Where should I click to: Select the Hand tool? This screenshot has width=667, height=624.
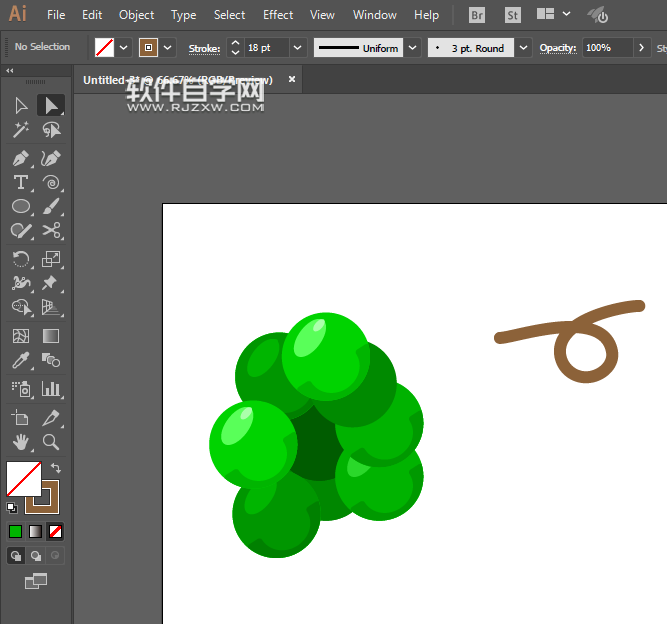point(21,442)
